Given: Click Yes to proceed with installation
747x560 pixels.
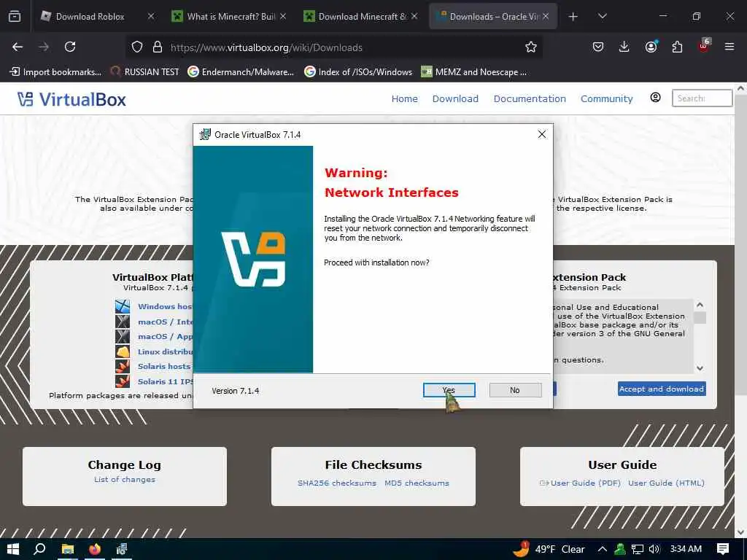Looking at the screenshot, I should point(449,390).
